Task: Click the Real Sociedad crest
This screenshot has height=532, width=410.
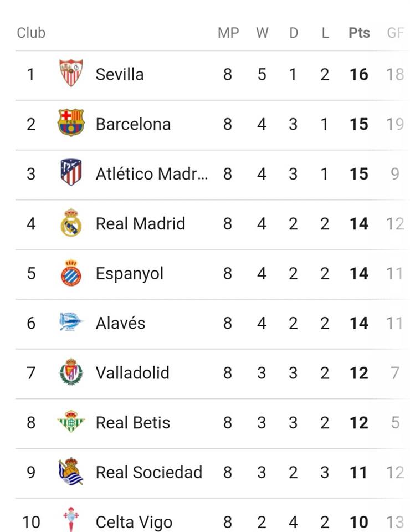Action: [x=71, y=471]
